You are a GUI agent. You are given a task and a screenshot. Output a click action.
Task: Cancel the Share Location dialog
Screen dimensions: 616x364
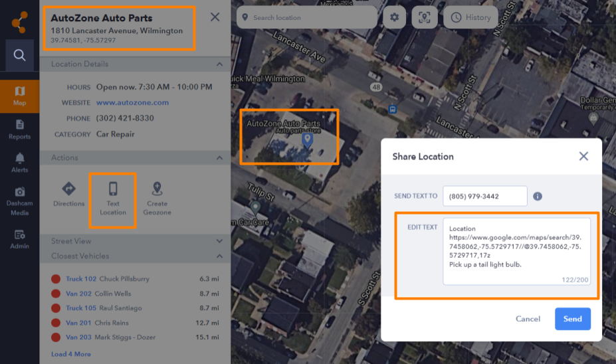[x=528, y=319]
